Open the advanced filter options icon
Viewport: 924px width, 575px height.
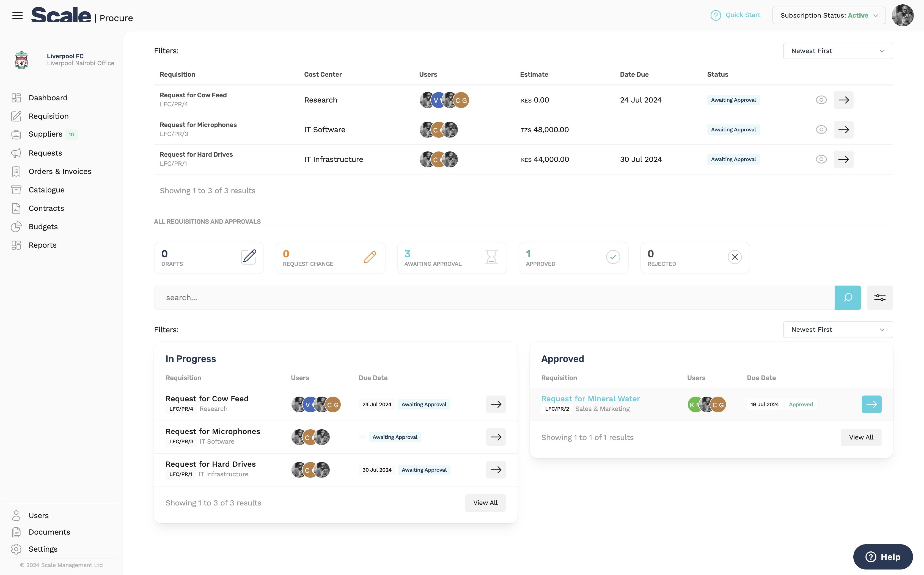tap(880, 297)
